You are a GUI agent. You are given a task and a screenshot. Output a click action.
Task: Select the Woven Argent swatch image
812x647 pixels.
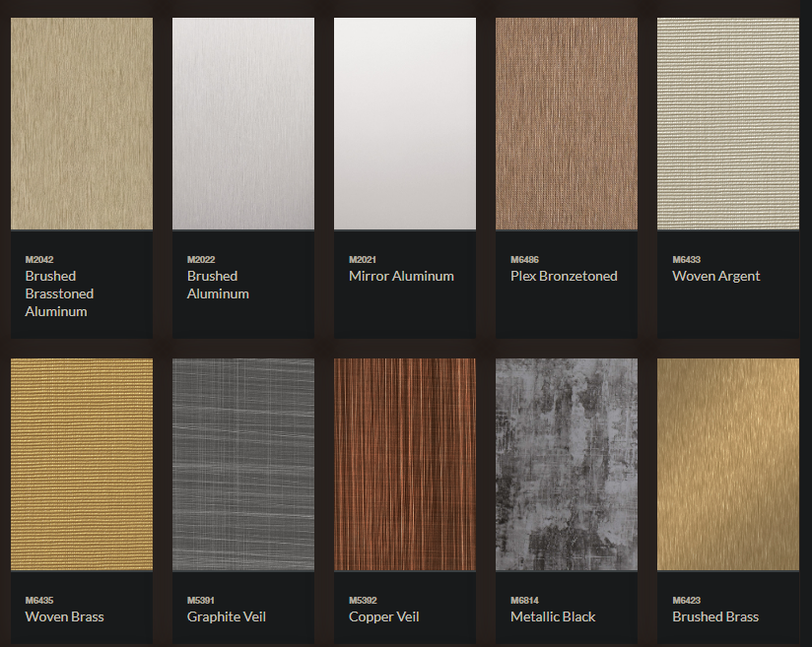click(728, 124)
